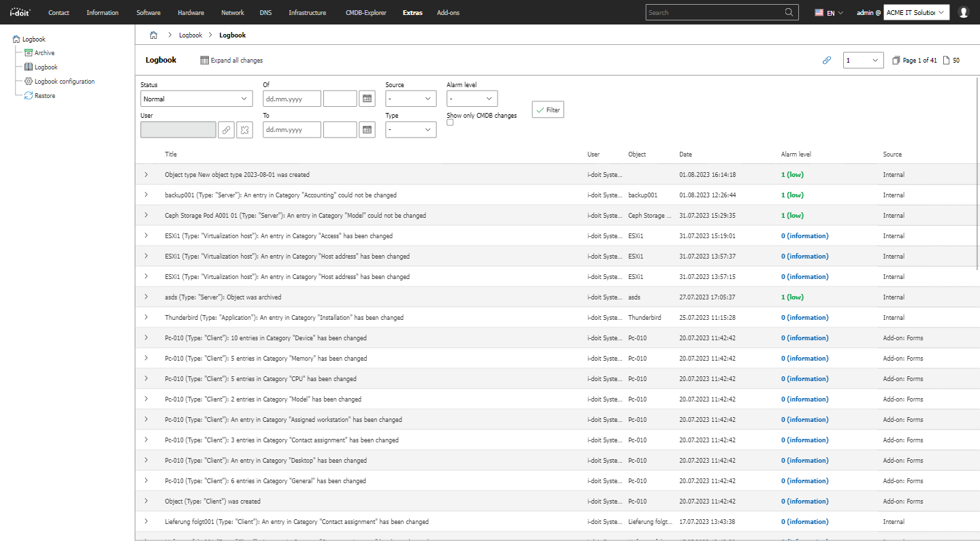This screenshot has height=541, width=980.
Task: Click the Logbook configuration gear icon
Action: tap(29, 82)
